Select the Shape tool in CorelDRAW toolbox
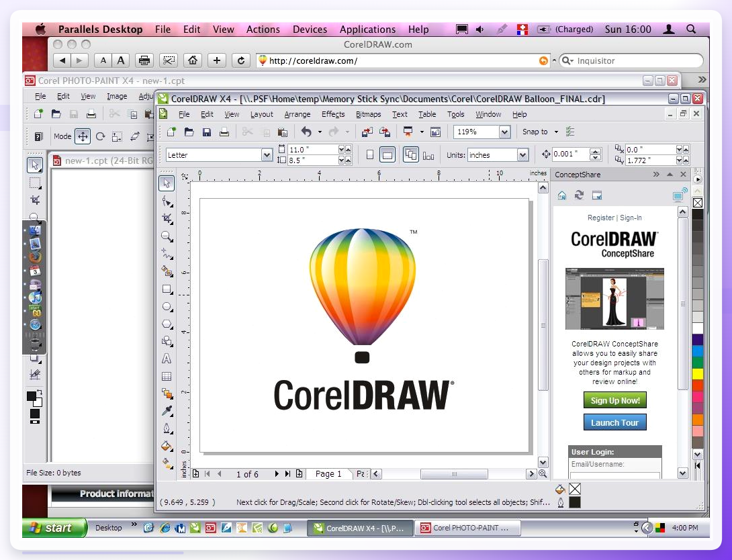The width and height of the screenshot is (732, 560). click(167, 201)
